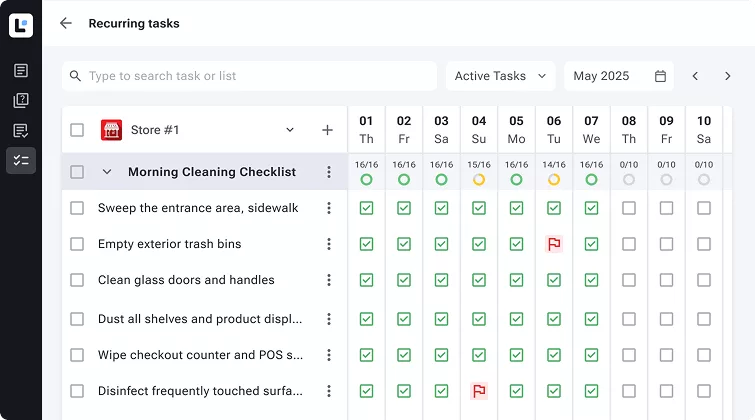Select all with the Store #1 checkbox
Screen dimensions: 755x420
[x=77, y=130]
